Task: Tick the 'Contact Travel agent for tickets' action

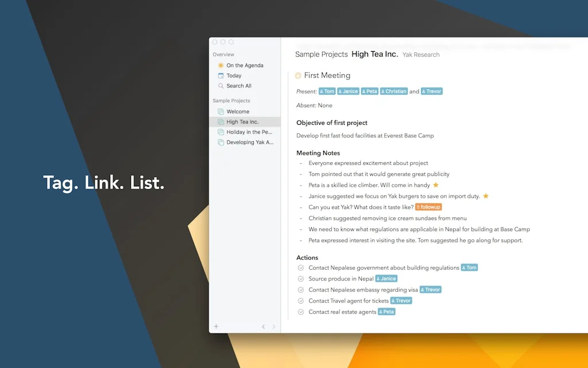Action: click(300, 301)
